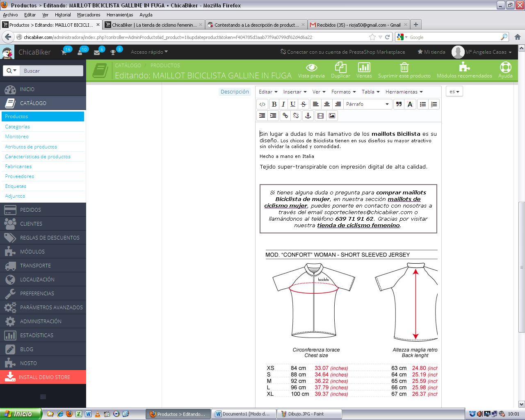Screen dimensions: 525x420
Task: View new customer notifications
Action: click(x=82, y=52)
